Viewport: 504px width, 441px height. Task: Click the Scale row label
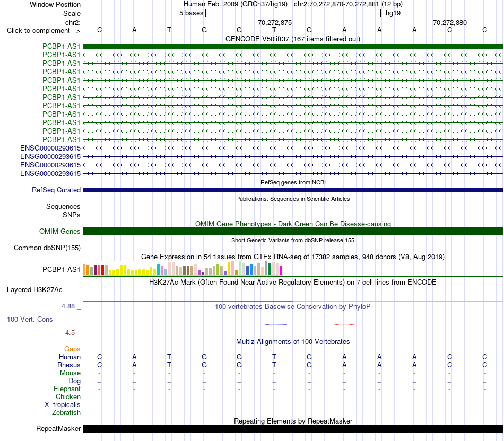pos(72,13)
